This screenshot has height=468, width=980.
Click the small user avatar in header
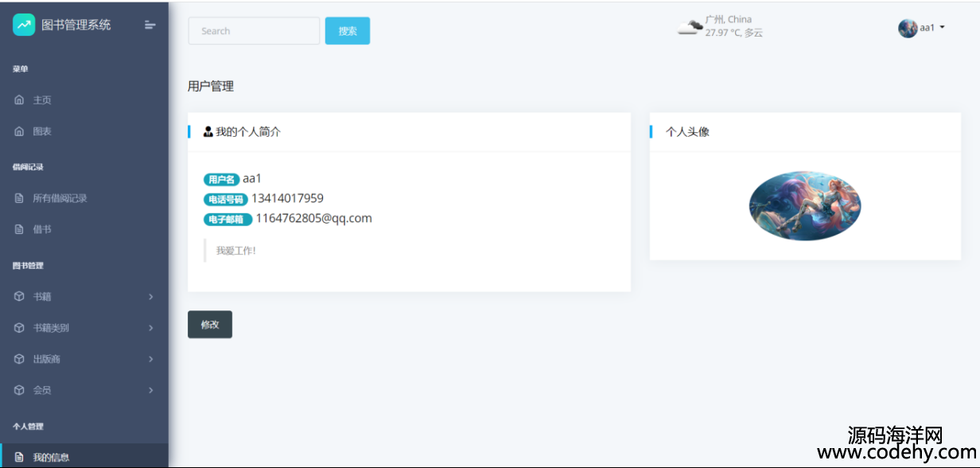pyautogui.click(x=908, y=29)
